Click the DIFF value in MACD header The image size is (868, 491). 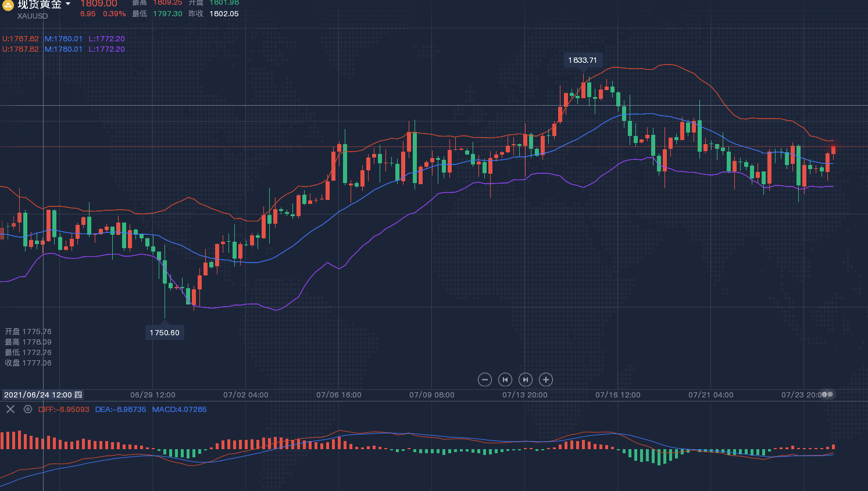click(x=64, y=409)
